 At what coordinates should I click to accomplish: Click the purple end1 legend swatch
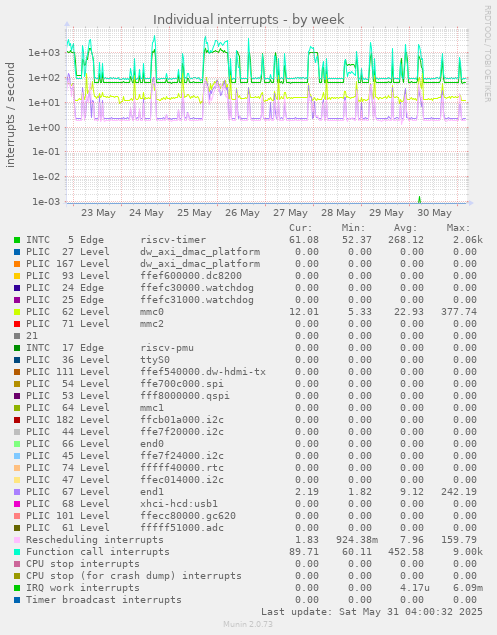coord(17,492)
